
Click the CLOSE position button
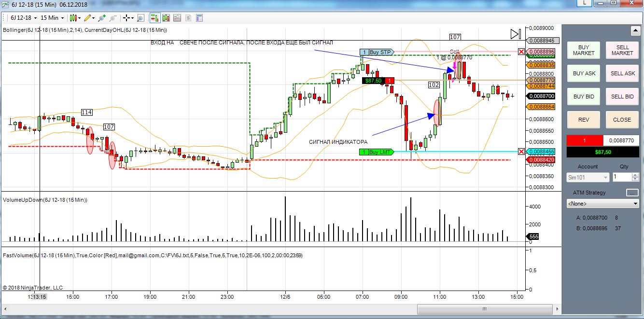pyautogui.click(x=622, y=120)
